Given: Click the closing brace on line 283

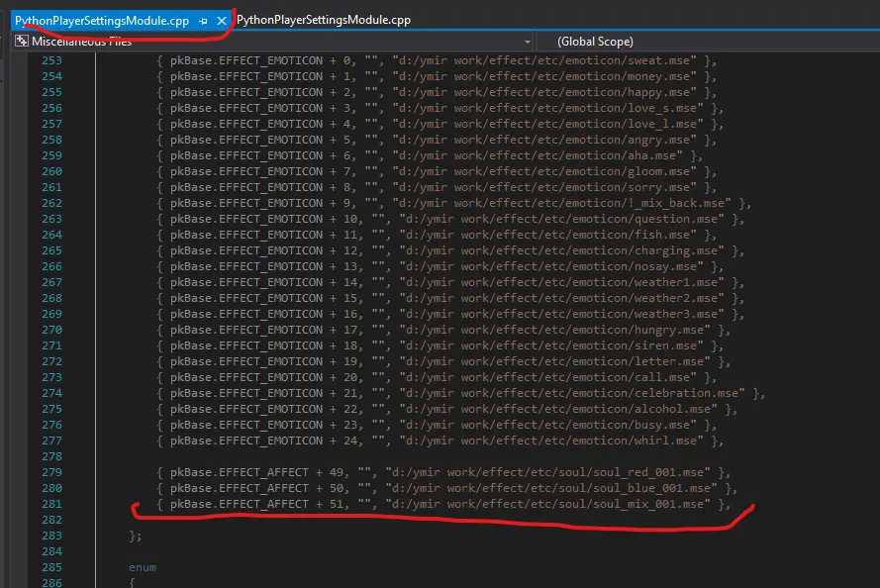Looking at the screenshot, I should [x=134, y=536].
